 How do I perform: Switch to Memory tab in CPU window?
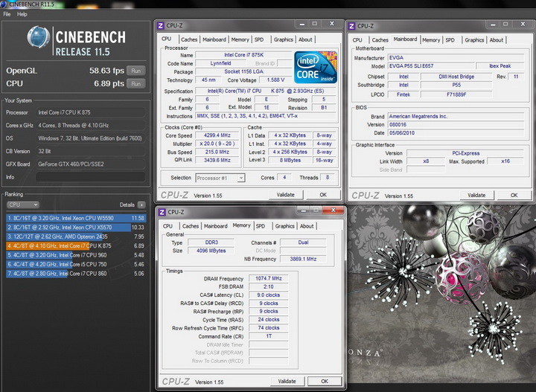tap(240, 39)
